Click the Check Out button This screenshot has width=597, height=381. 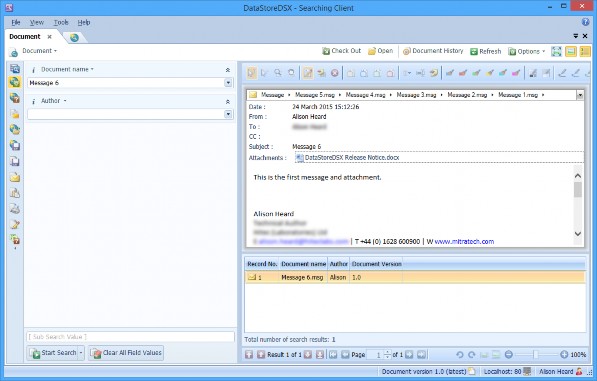click(x=342, y=51)
